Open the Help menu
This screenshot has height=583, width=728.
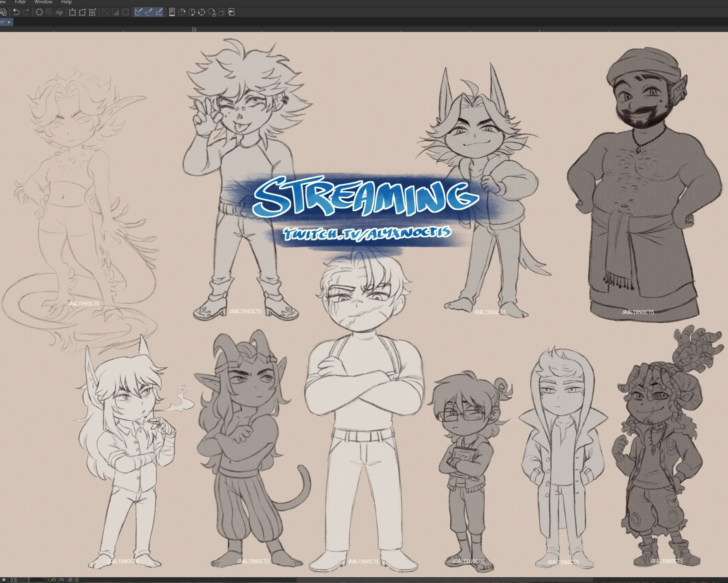click(66, 2)
